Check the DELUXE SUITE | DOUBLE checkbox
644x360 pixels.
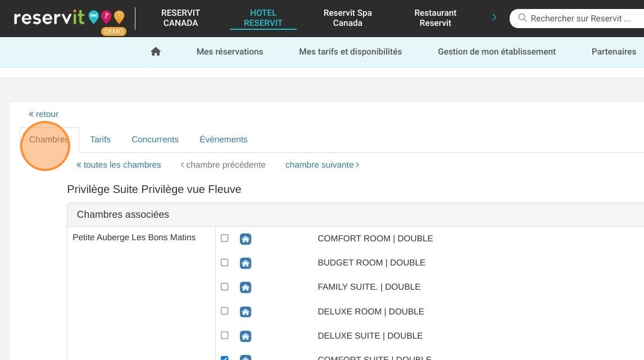point(225,335)
